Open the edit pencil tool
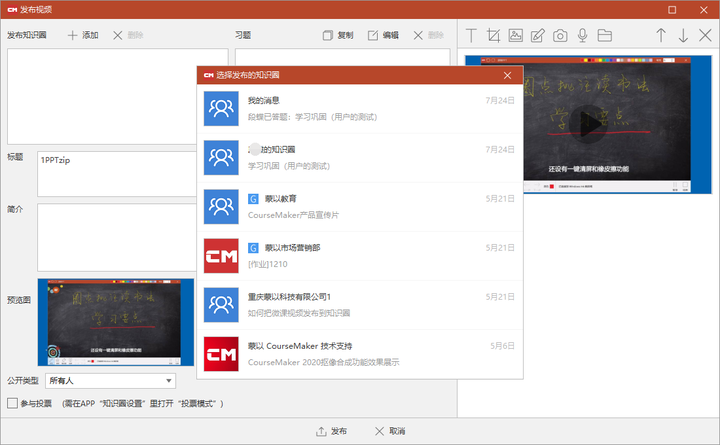Screen dimensions: 720x445 [x=538, y=35]
